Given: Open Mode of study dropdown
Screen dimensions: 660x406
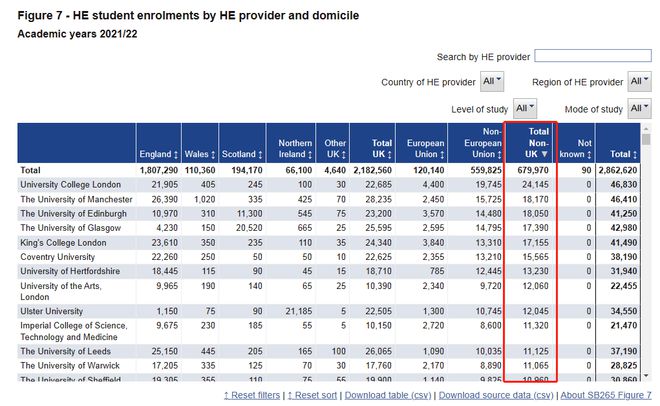Looking at the screenshot, I should (x=639, y=109).
